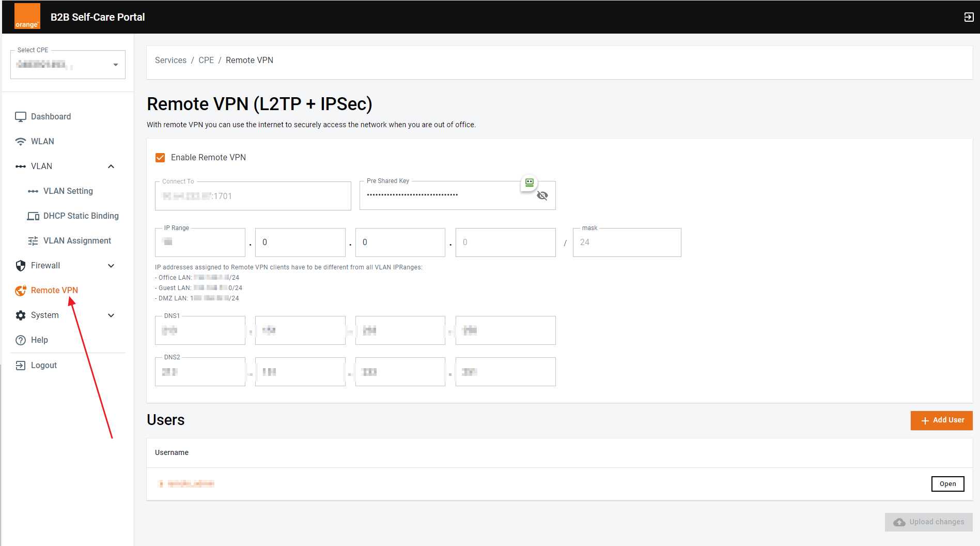Image resolution: width=980 pixels, height=546 pixels.
Task: Open VLAN Setting page
Action: (x=68, y=191)
